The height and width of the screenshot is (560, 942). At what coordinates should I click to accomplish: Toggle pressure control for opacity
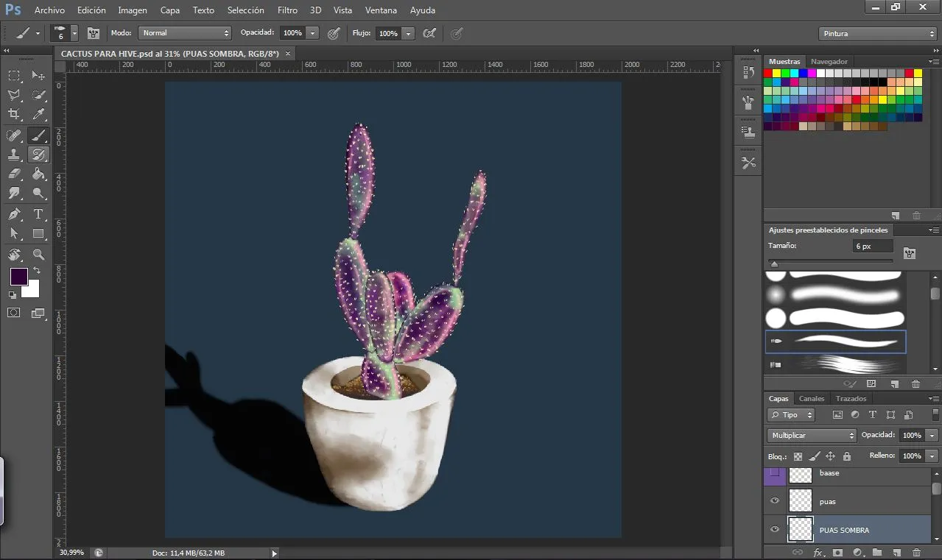[334, 33]
